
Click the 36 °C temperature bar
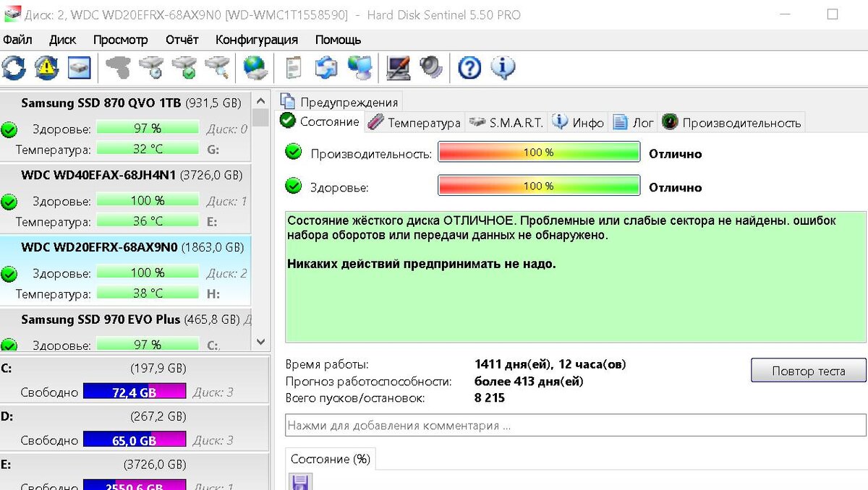148,221
